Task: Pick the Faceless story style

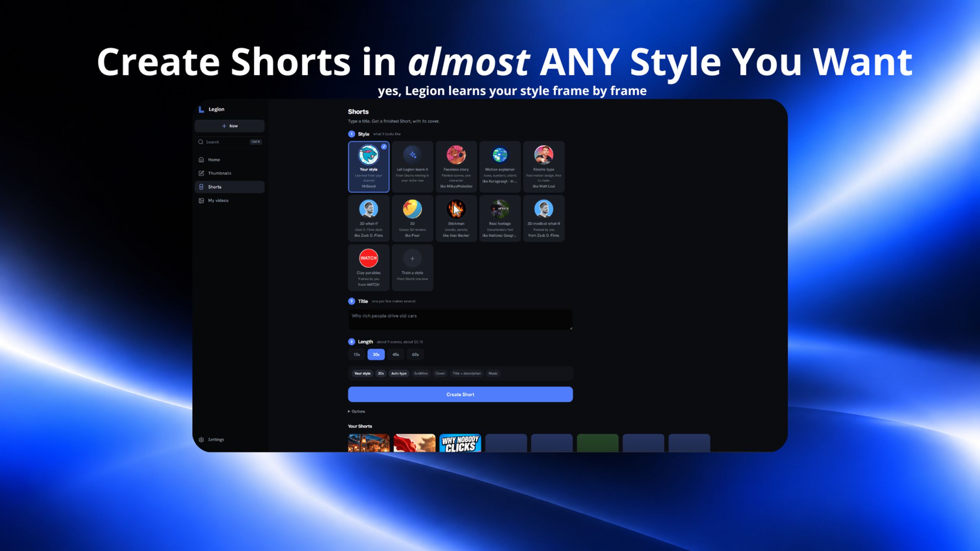Action: [x=456, y=166]
